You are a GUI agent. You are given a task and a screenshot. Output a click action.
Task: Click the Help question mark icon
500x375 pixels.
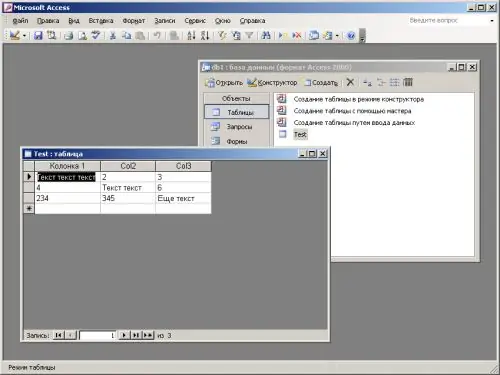click(351, 35)
